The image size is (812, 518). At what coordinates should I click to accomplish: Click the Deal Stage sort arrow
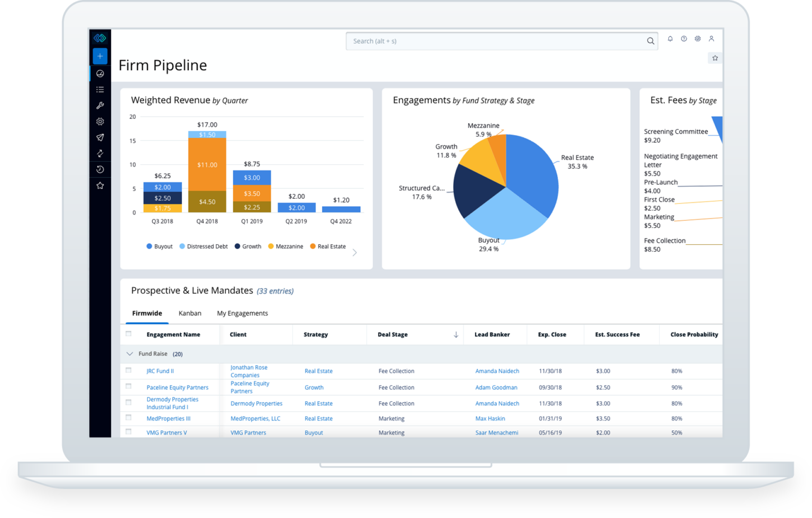(x=455, y=334)
